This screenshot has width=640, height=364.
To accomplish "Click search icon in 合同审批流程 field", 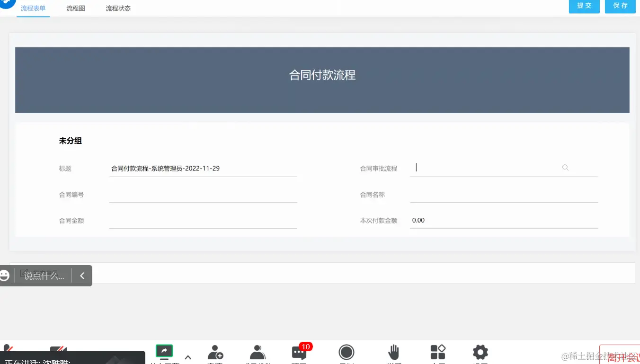I will 565,168.
